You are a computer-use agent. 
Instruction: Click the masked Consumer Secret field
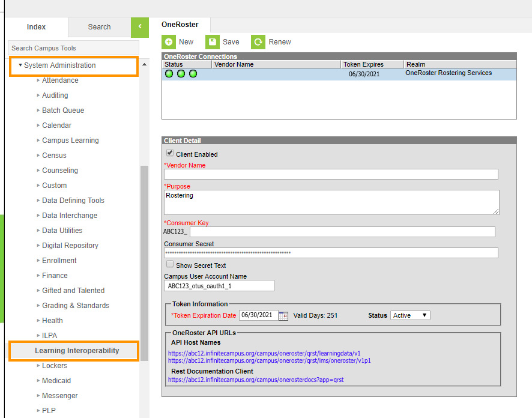(331, 253)
